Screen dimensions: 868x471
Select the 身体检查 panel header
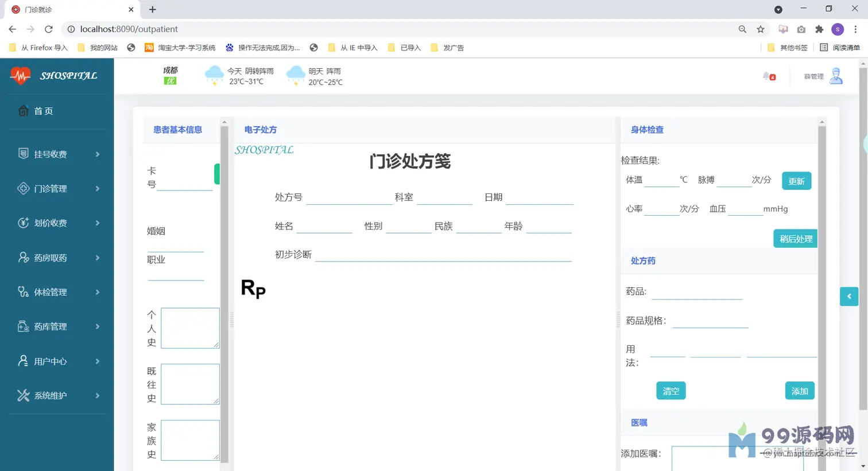647,130
